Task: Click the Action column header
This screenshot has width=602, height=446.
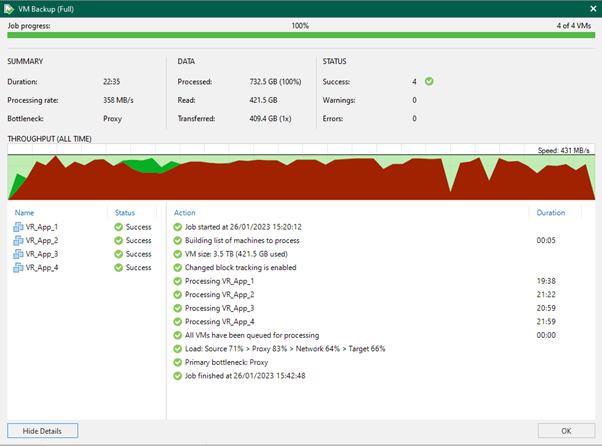Action: coord(185,213)
